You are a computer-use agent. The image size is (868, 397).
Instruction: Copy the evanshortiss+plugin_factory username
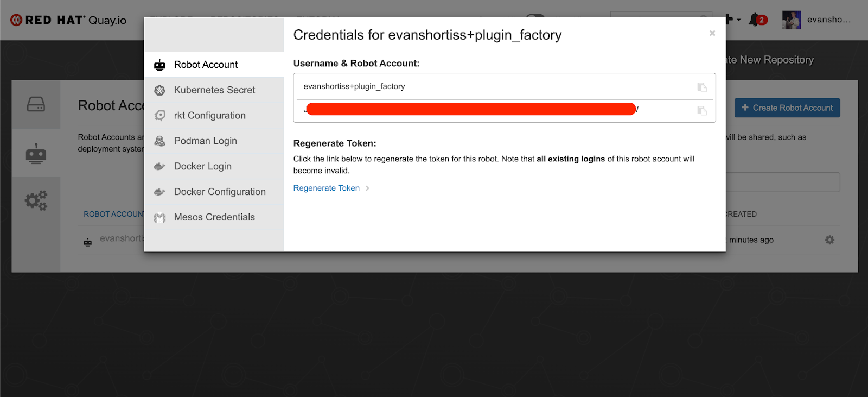[x=702, y=87]
